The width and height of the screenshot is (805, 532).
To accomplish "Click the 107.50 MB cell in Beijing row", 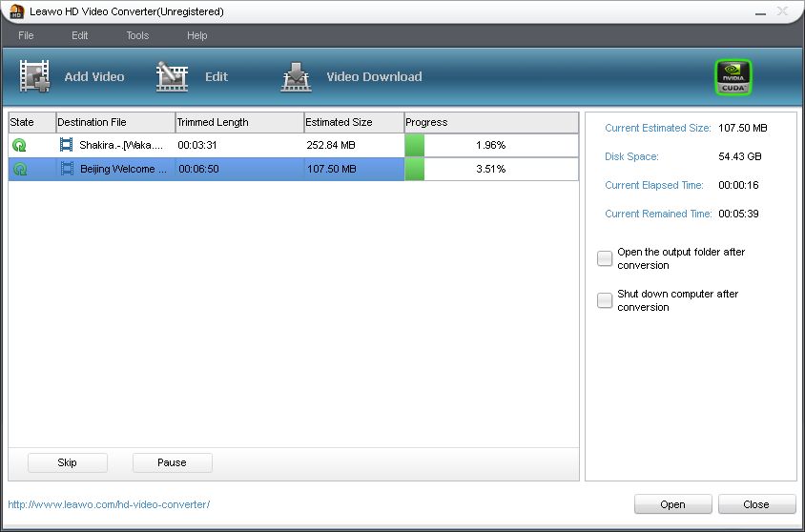I will point(332,169).
